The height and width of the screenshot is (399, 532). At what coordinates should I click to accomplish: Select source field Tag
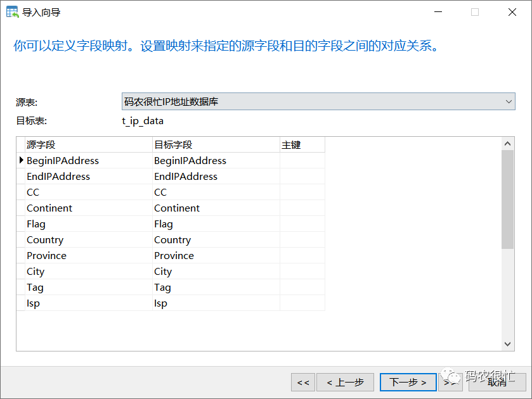click(x=89, y=287)
